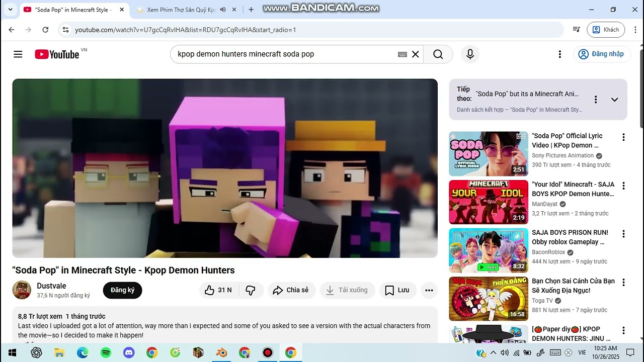The height and width of the screenshot is (362, 644).
Task: Go to the YouTube home logo
Action: click(57, 54)
